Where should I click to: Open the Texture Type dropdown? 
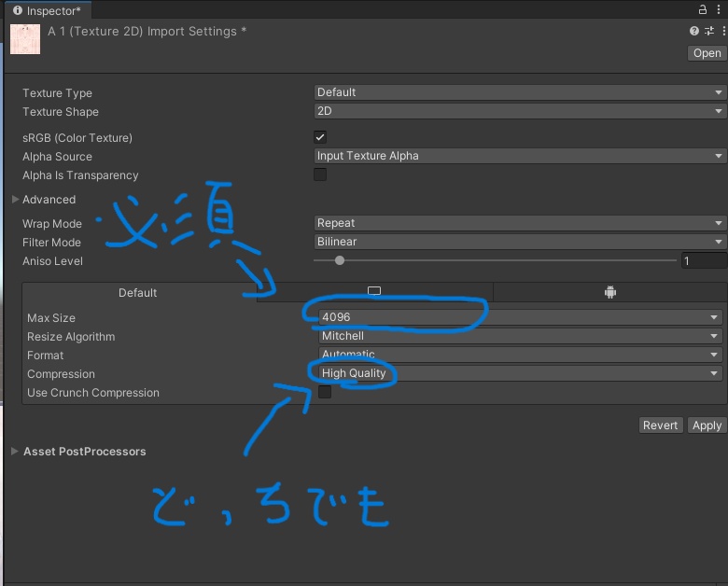point(520,92)
